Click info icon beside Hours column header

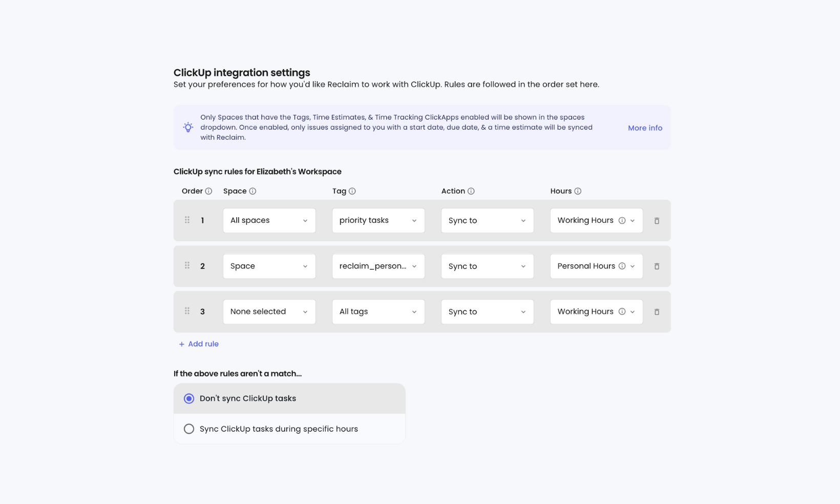(578, 191)
